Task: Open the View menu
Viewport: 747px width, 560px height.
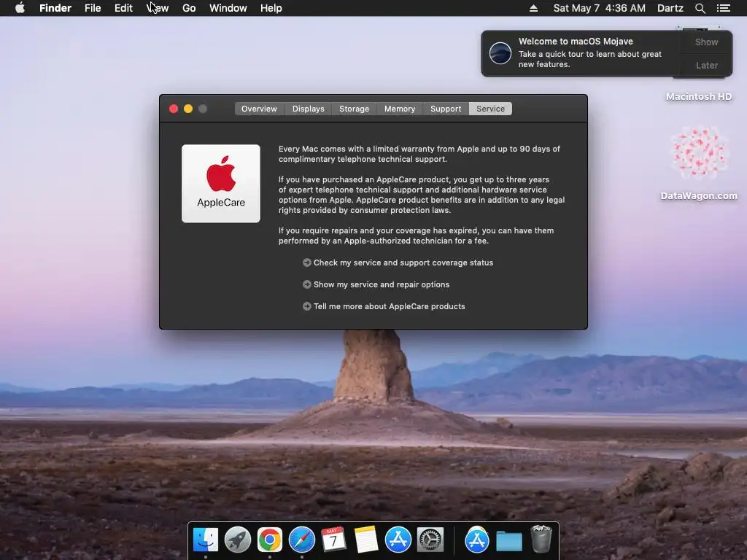Action: point(158,8)
